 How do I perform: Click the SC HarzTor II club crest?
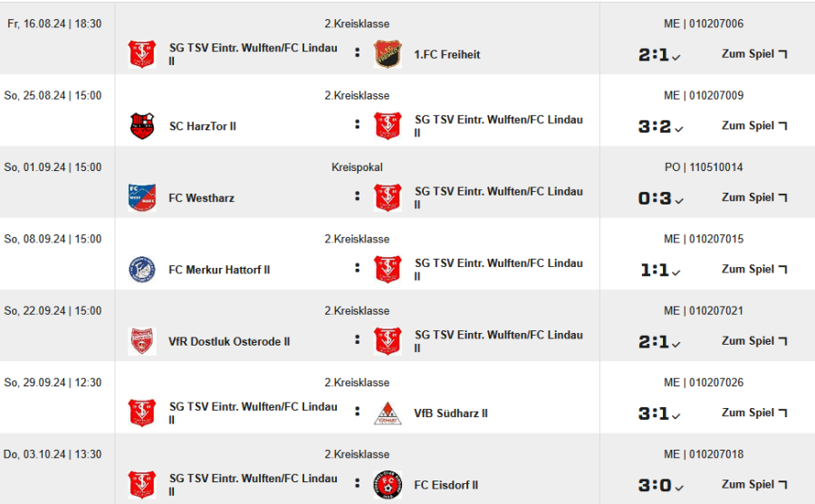(x=142, y=126)
